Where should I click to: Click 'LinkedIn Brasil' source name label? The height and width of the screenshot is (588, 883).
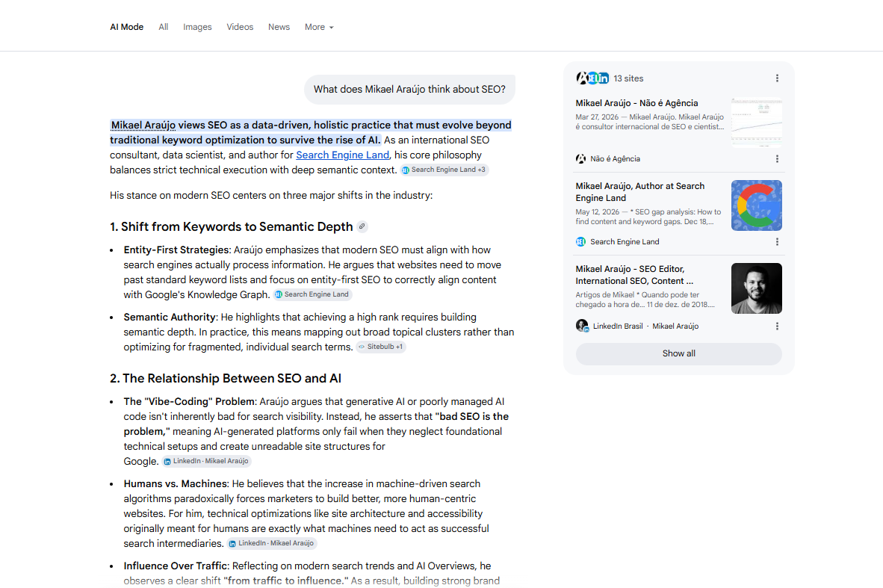click(618, 326)
